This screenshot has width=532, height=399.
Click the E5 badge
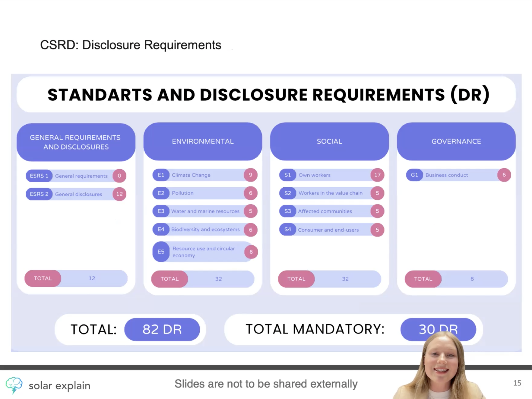point(161,252)
